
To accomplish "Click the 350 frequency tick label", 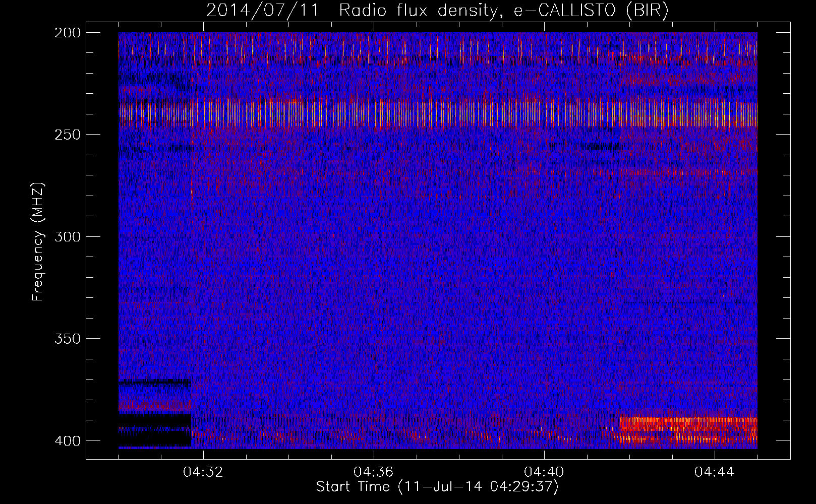I will (x=68, y=339).
